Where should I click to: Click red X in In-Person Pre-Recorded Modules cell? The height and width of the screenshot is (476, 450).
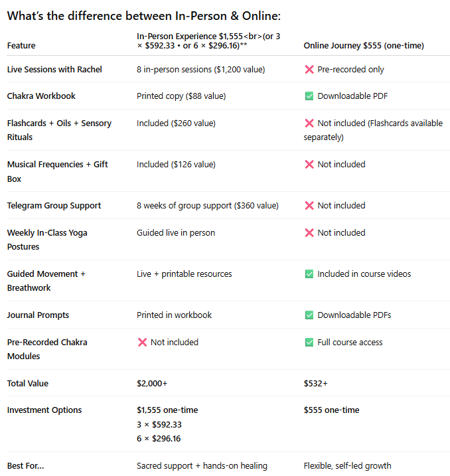click(142, 343)
